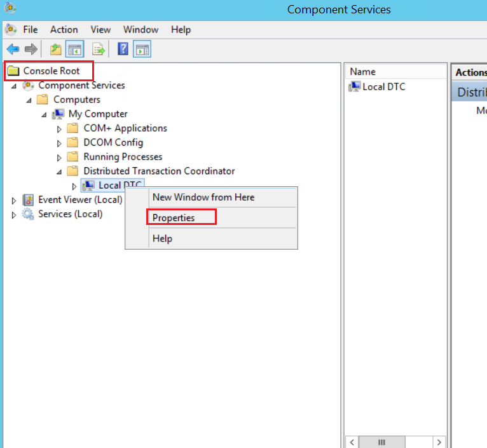The width and height of the screenshot is (487, 448).
Task: Open the Action menu
Action: click(x=64, y=29)
